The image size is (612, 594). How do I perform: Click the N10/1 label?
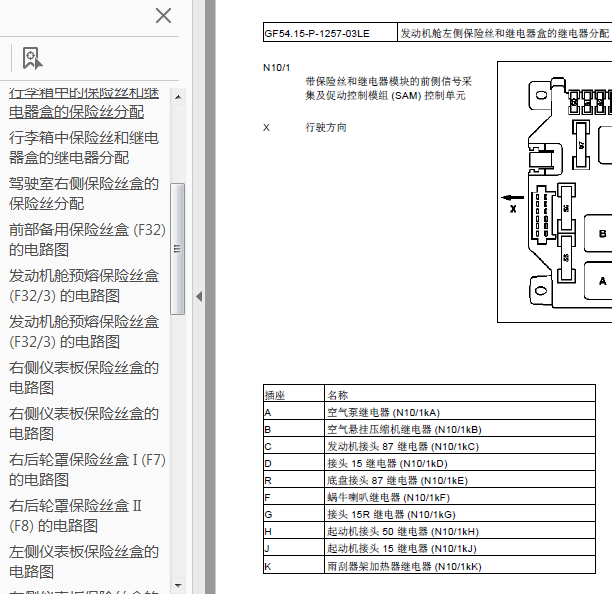tap(276, 68)
